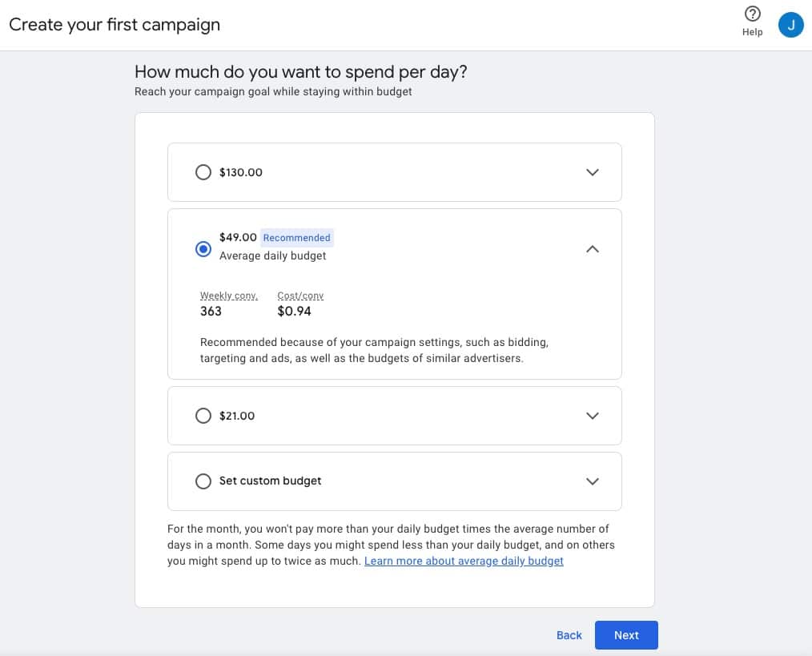Image resolution: width=812 pixels, height=656 pixels.
Task: Select the Set custom budget radio button
Action: point(203,481)
